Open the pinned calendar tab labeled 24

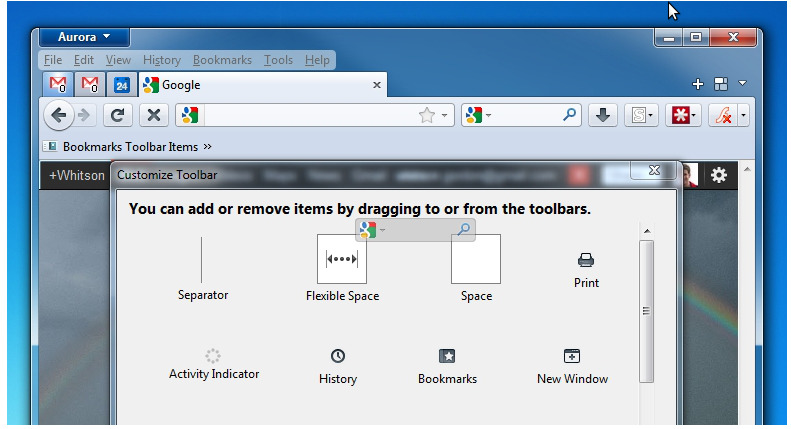(x=121, y=85)
